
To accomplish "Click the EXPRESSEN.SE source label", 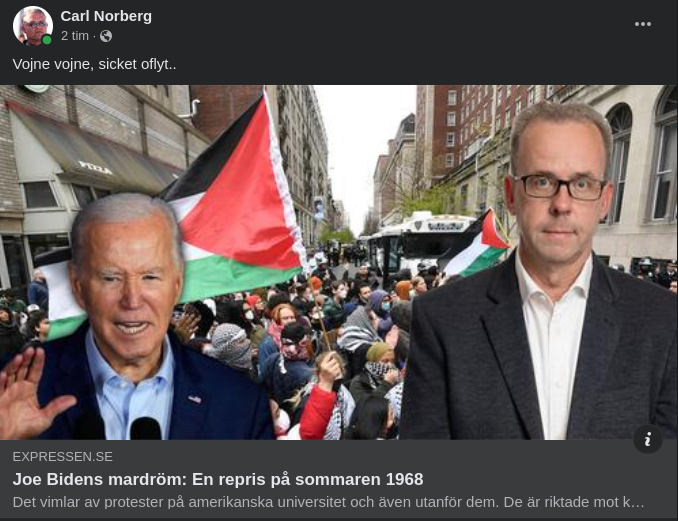I will [63, 457].
